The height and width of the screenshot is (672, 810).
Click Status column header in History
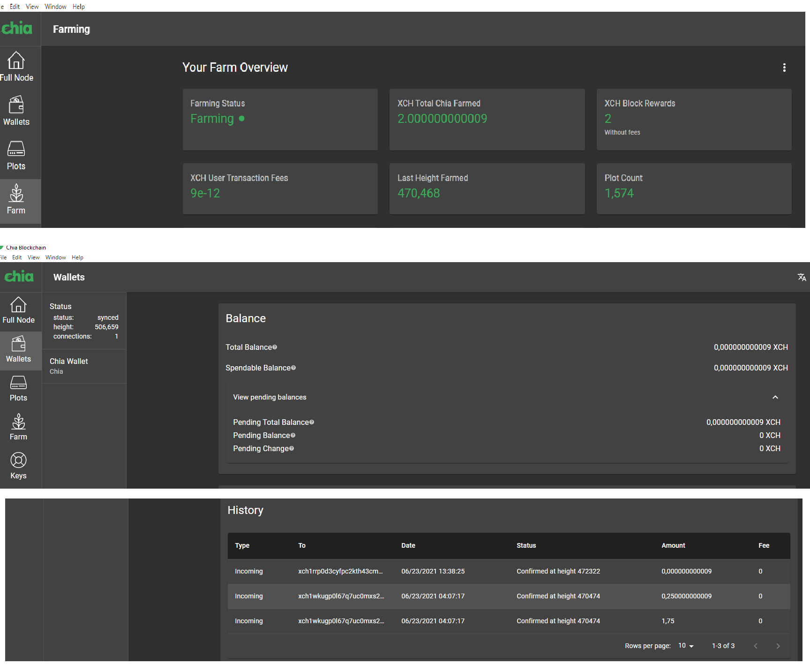click(526, 545)
